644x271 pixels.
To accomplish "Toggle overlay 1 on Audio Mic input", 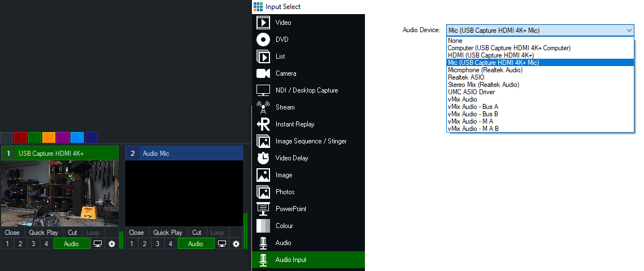I will tap(132, 244).
